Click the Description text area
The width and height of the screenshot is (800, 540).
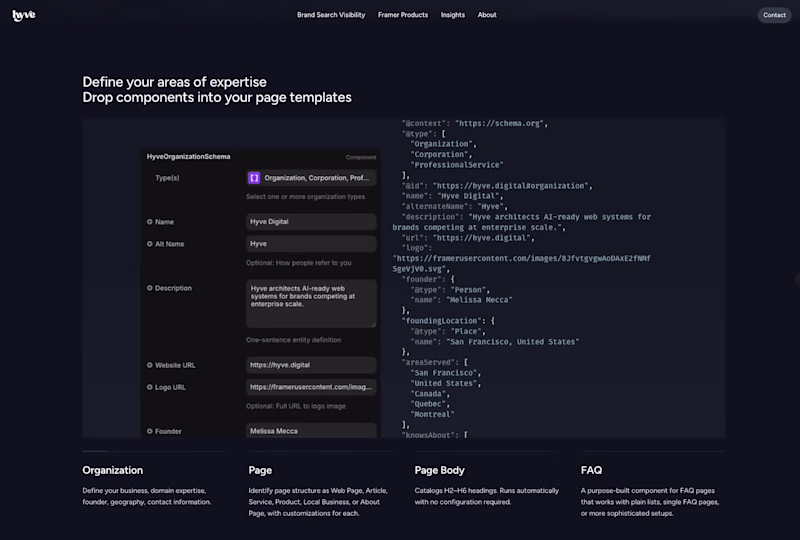pyautogui.click(x=311, y=303)
